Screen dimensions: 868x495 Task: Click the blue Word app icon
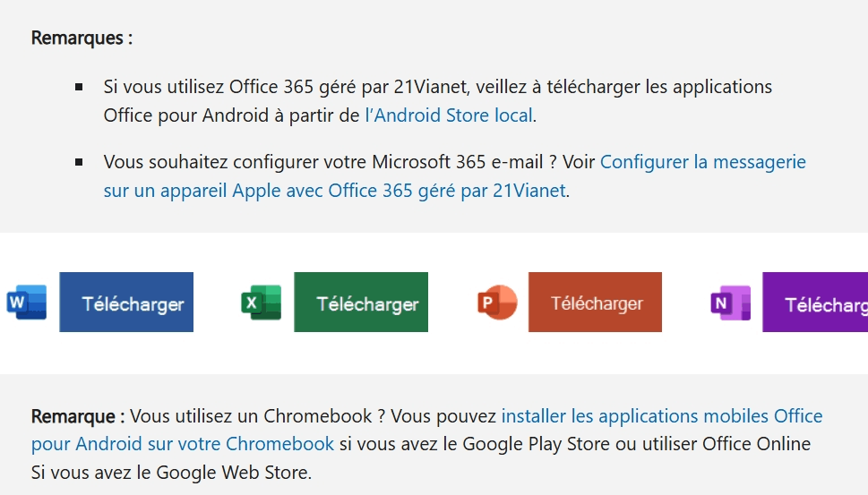[27, 302]
